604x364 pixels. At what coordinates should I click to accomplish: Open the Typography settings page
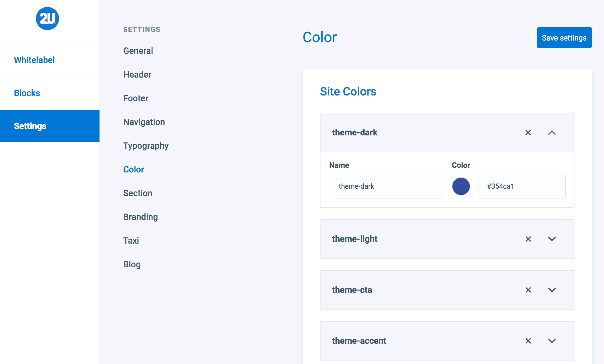(146, 146)
